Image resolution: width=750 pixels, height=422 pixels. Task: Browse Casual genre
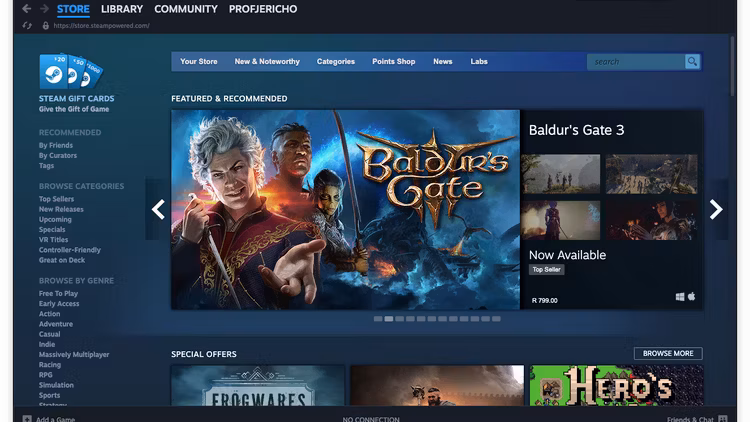pyautogui.click(x=50, y=334)
